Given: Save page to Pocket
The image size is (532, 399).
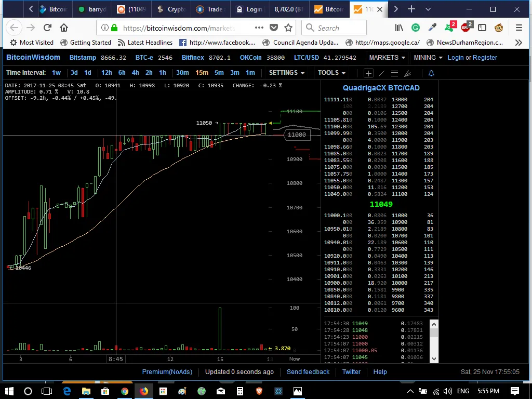Looking at the screenshot, I should click(274, 28).
